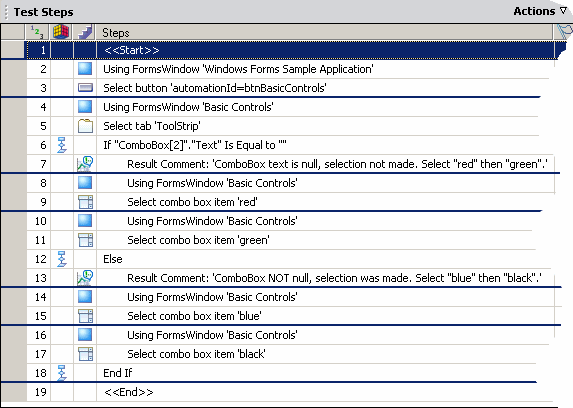Click the Else flow icon in step 12
The image size is (573, 408).
(x=61, y=259)
